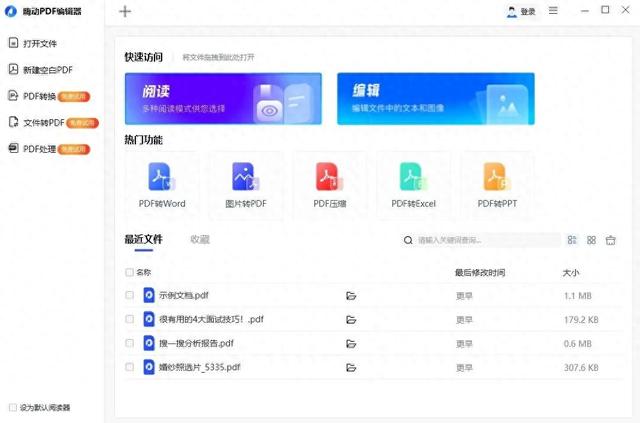
Task: Click PDF file icon of 很有用的4大面试技巧 file
Action: (x=149, y=319)
